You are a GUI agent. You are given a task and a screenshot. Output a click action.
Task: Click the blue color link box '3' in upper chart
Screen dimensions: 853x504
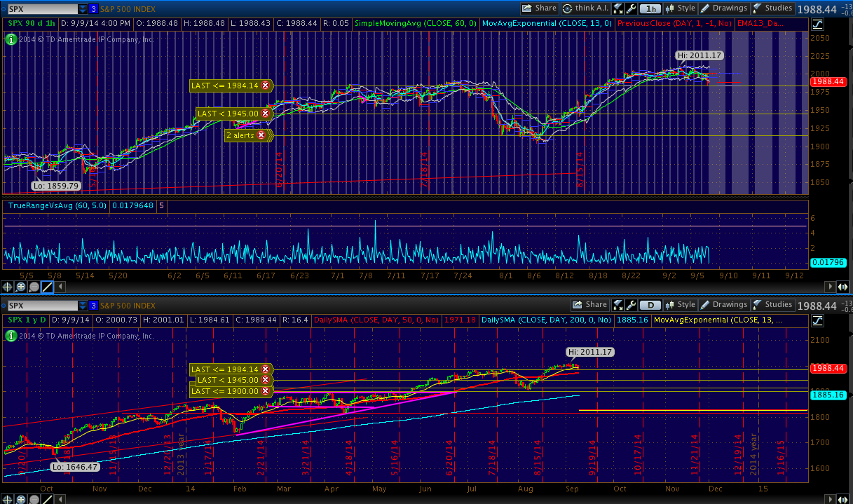pyautogui.click(x=93, y=9)
